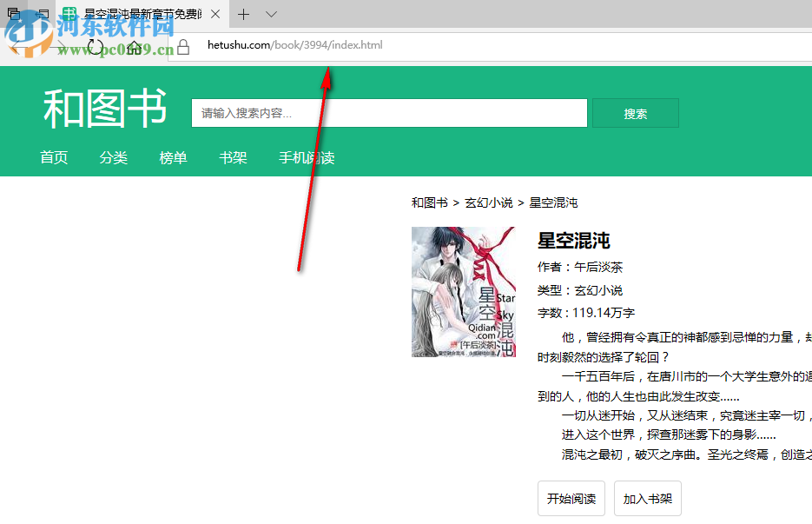
Task: Open a new tab with the plus icon
Action: (244, 14)
